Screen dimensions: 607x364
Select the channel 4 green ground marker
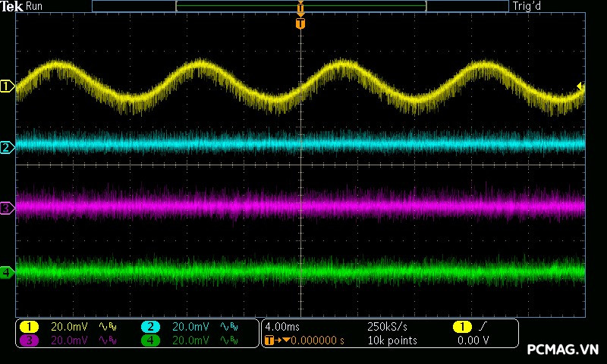[7, 271]
